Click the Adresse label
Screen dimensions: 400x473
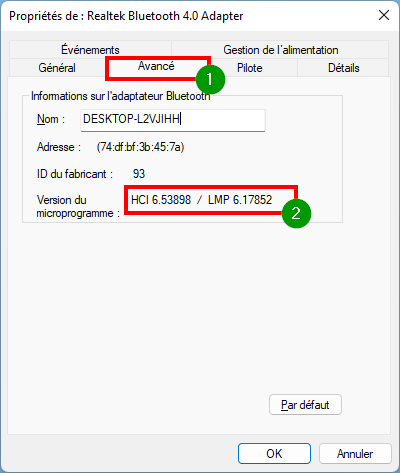[x=59, y=147]
